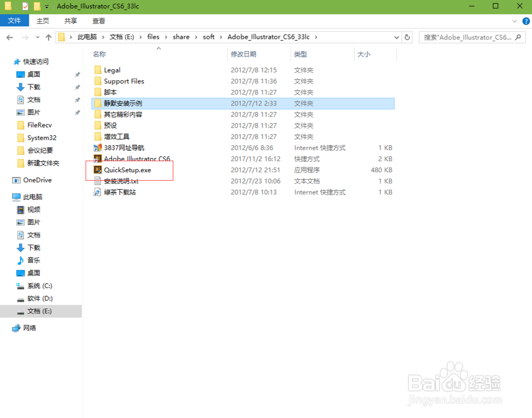Viewport: 532px width, 418px height.
Task: Sort by the 类型 column header
Action: click(x=301, y=54)
